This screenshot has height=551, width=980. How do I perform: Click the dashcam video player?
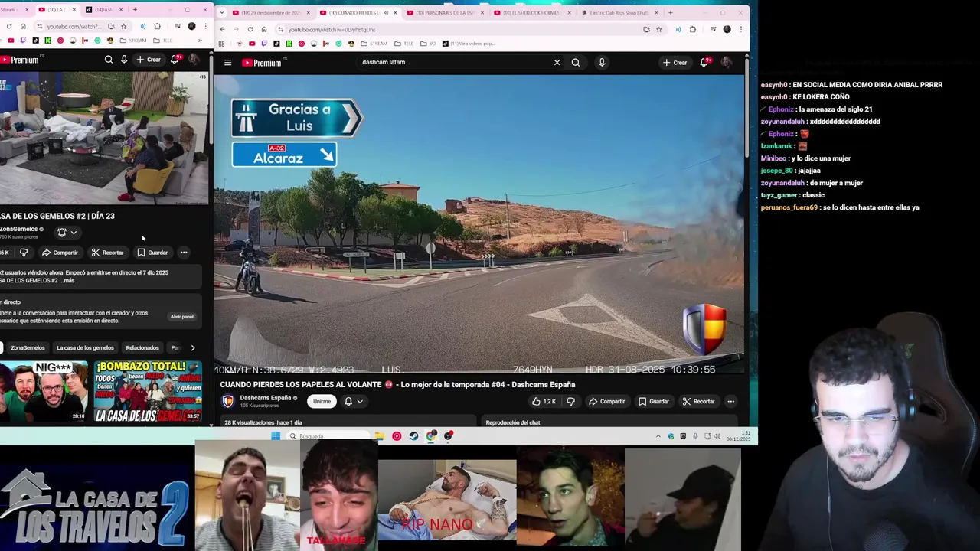tap(479, 224)
